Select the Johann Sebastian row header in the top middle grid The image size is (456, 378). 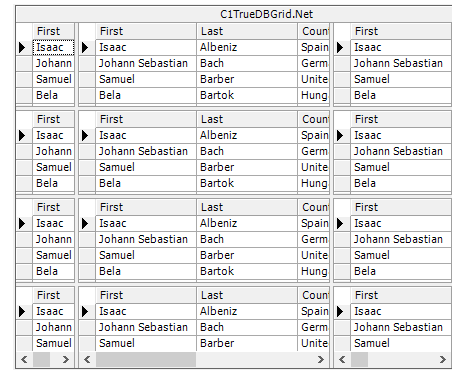point(87,63)
